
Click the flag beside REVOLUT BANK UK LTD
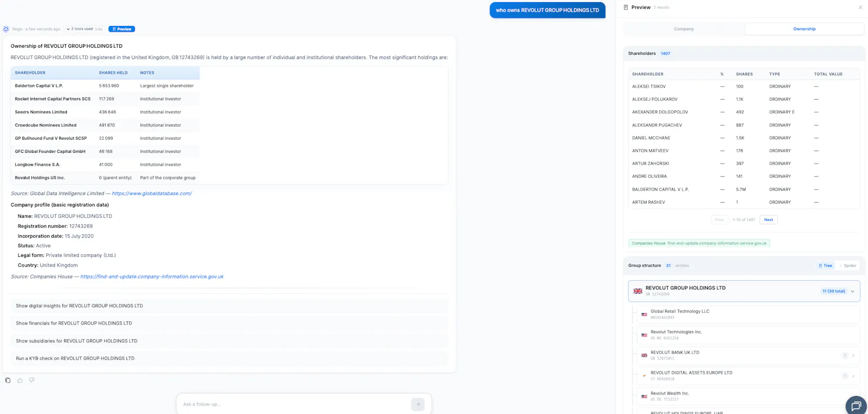[644, 355]
